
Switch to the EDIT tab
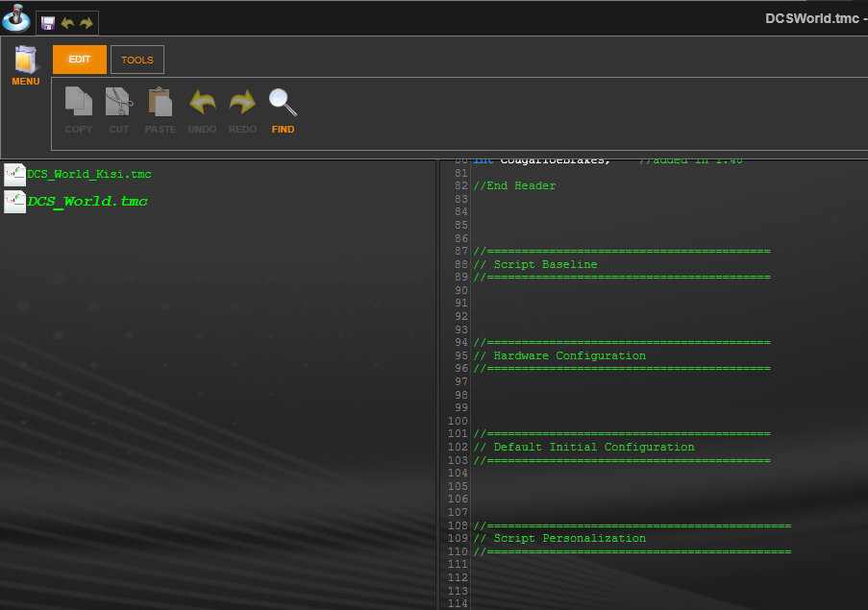80,60
